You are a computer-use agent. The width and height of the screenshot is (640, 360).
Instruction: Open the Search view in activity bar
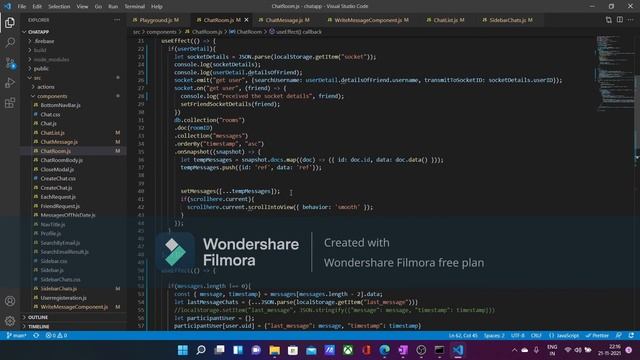coord(10,42)
